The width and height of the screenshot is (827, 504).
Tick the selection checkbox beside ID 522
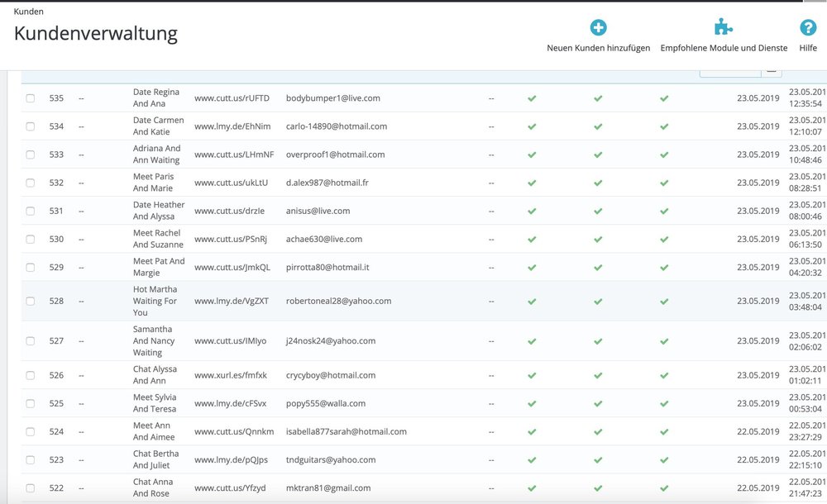[30, 487]
